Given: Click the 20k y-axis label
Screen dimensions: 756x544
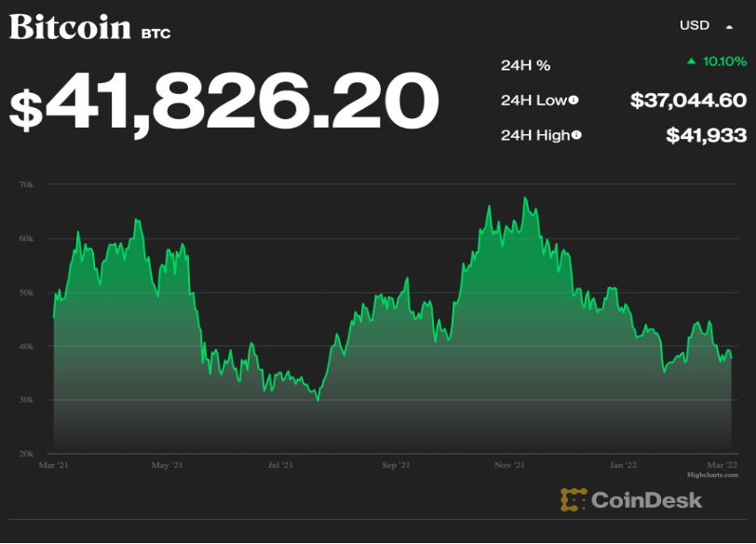Looking at the screenshot, I should (x=26, y=454).
